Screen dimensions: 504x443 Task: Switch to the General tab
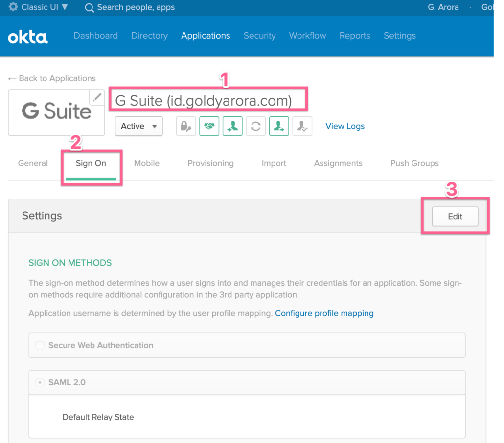33,163
